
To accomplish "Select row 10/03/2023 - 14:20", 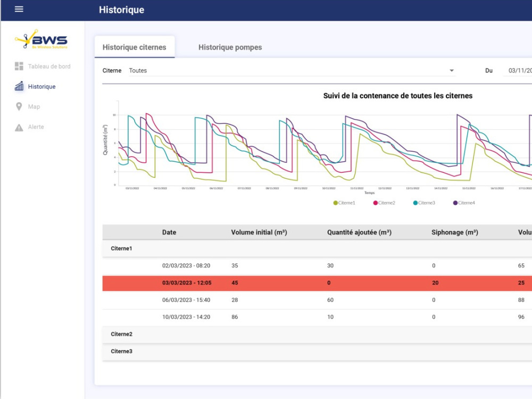I will (x=317, y=317).
